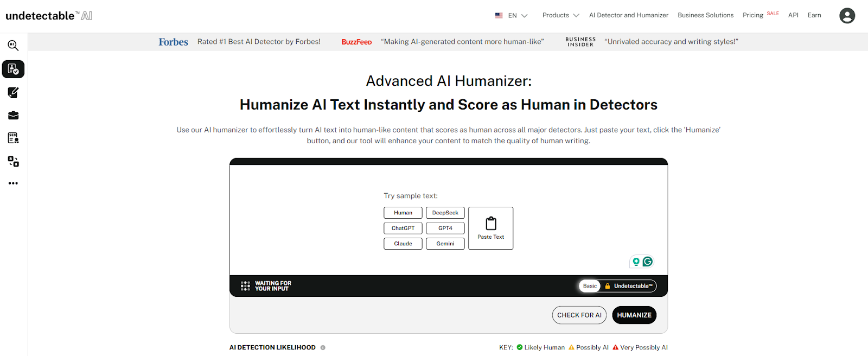The width and height of the screenshot is (868, 356).
Task: Click the Business Insider logo
Action: pyautogui.click(x=580, y=42)
